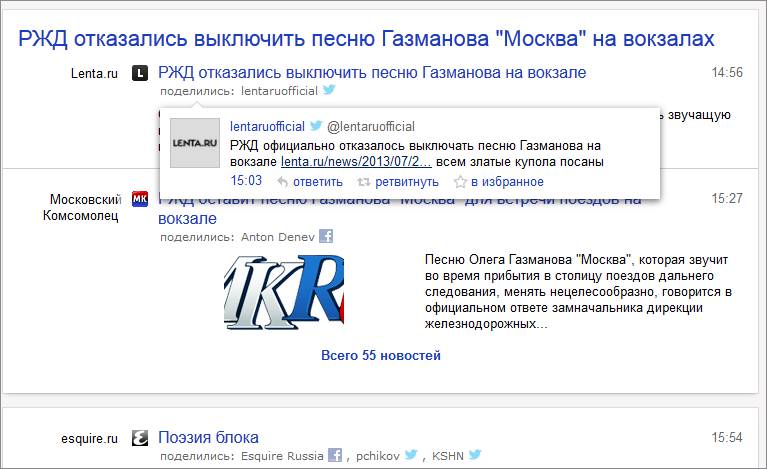The image size is (767, 469).
Task: Click the source name "esquire.ru"
Action: tap(90, 439)
